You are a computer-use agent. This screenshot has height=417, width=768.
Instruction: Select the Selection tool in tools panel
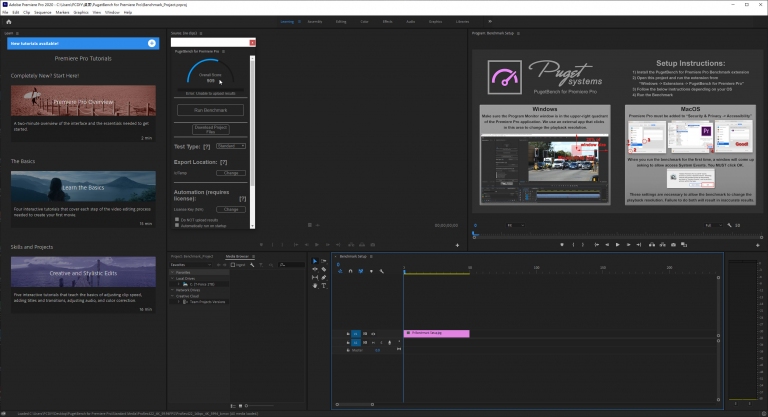point(315,261)
